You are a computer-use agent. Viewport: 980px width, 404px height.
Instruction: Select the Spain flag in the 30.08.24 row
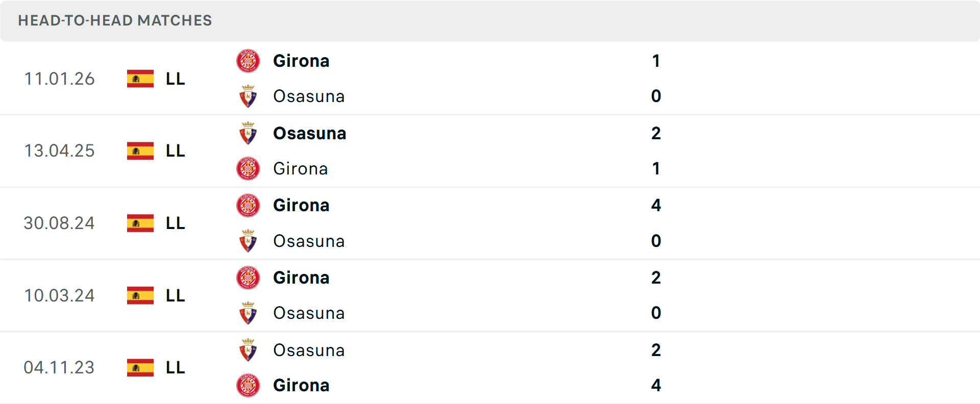[x=140, y=223]
